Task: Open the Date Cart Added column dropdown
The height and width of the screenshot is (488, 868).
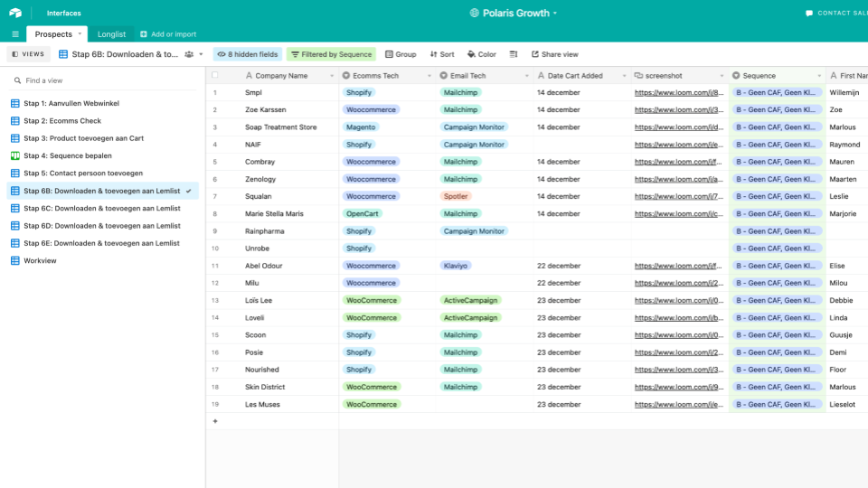Action: click(624, 76)
